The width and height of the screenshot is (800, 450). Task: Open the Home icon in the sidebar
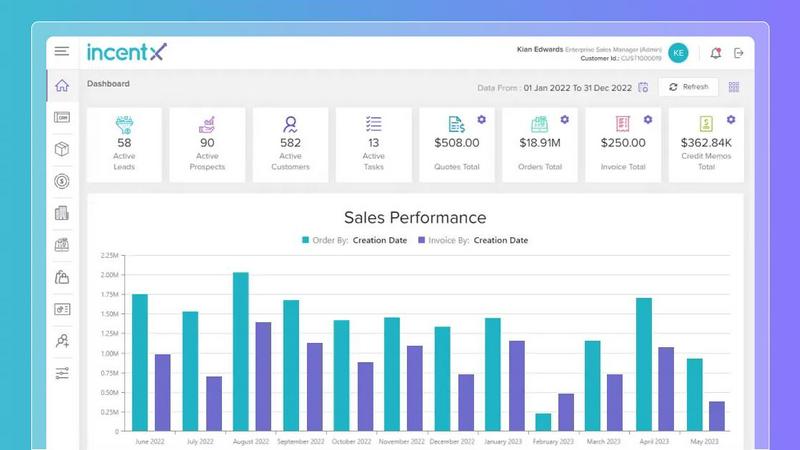[62, 86]
